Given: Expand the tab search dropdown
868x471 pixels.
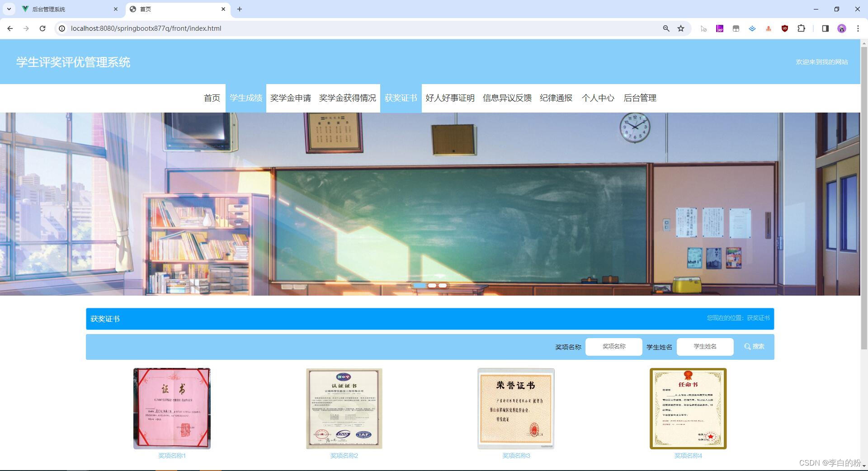Looking at the screenshot, I should pos(9,9).
